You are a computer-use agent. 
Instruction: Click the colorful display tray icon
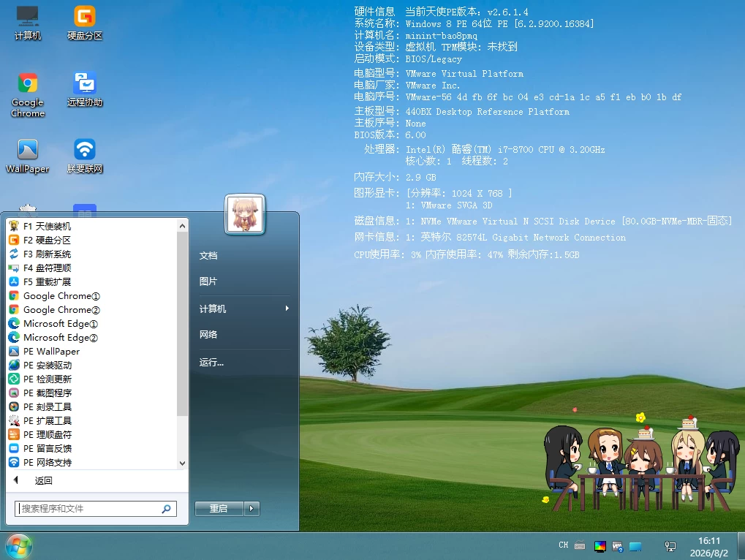[600, 547]
